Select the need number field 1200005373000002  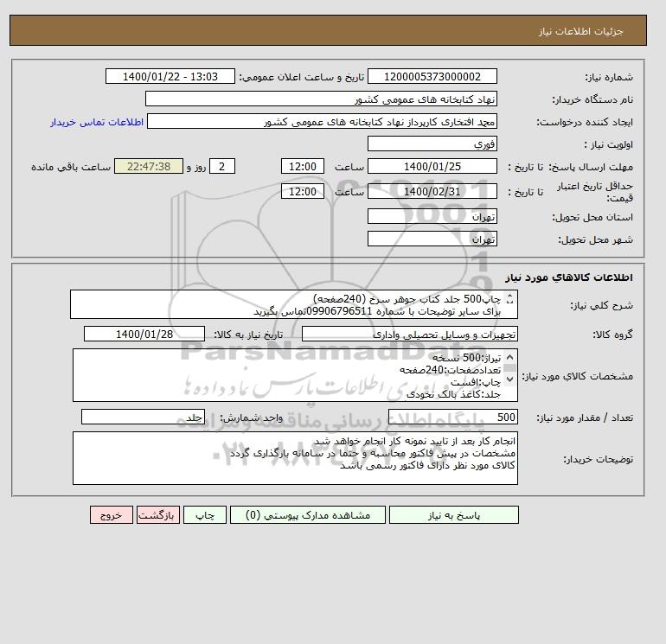(432, 76)
